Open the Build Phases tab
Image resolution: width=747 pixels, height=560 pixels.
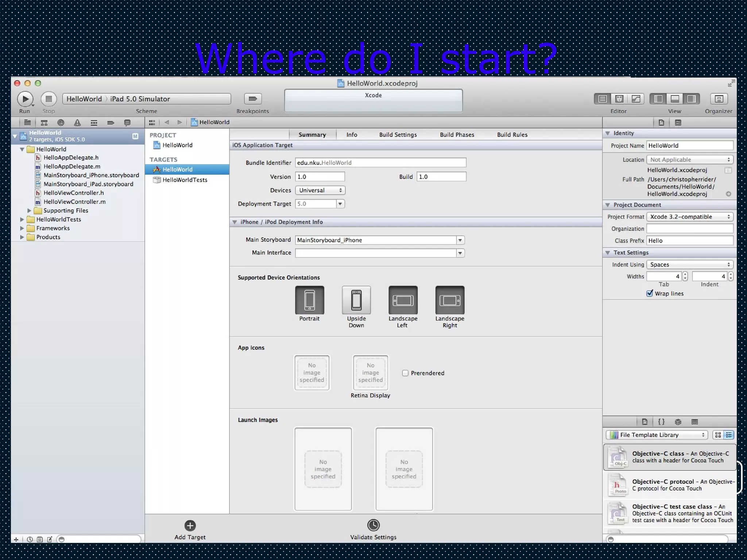[x=457, y=135]
